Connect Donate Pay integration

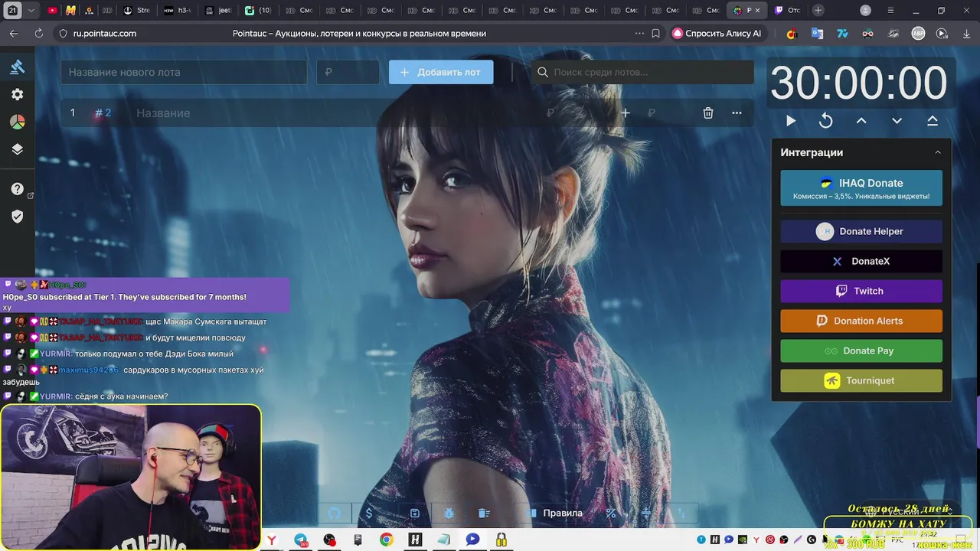[x=861, y=350]
